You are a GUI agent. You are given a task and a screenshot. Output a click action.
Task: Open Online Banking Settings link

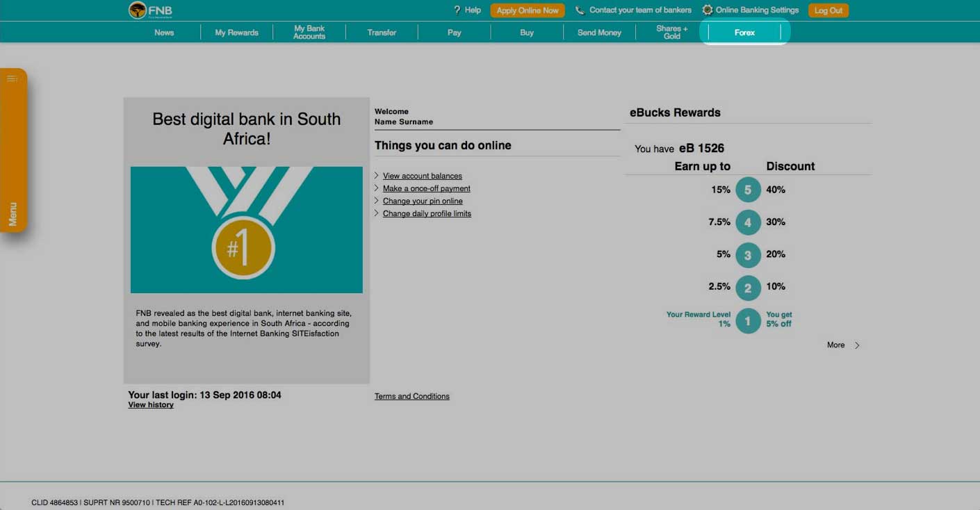(757, 10)
